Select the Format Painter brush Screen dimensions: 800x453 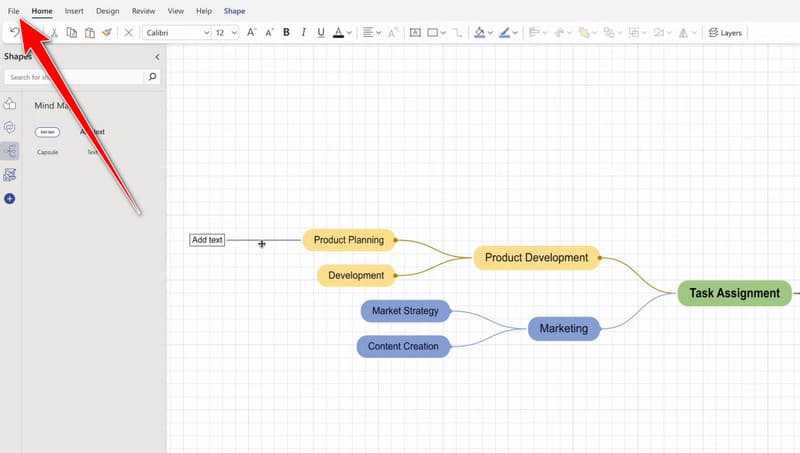tap(107, 33)
